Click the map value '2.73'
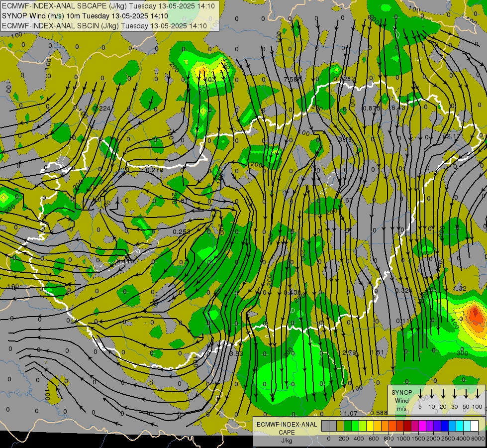The height and width of the screenshot is (448, 487). 349,352
